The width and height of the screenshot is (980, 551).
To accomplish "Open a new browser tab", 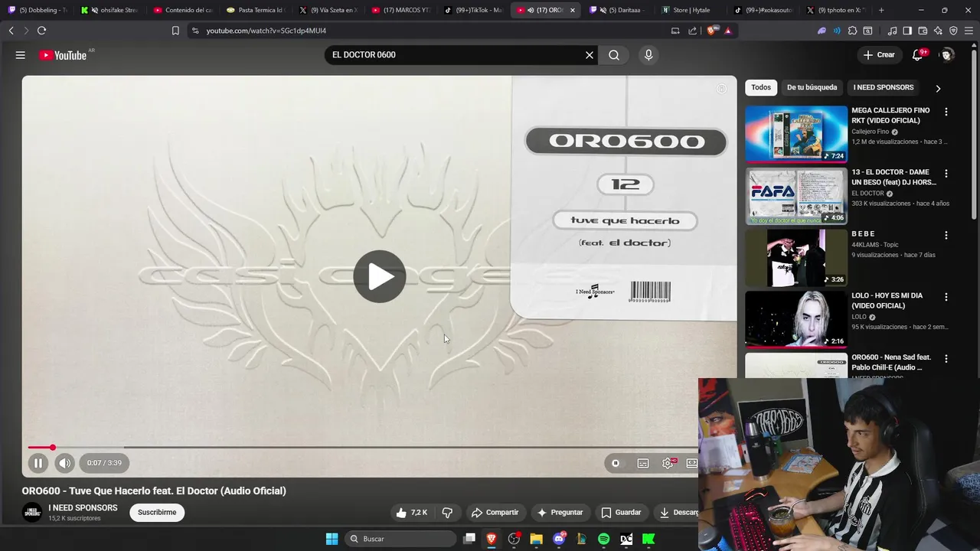I will point(881,10).
